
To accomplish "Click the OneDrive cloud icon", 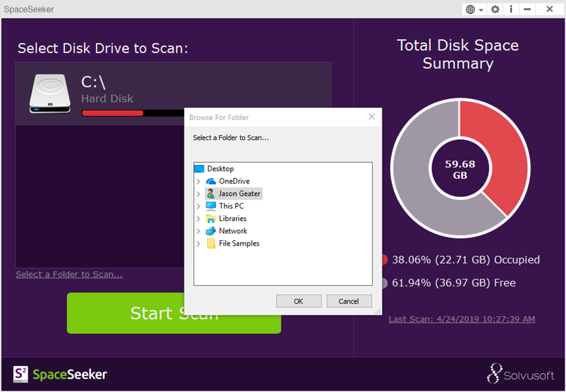I will coord(211,182).
